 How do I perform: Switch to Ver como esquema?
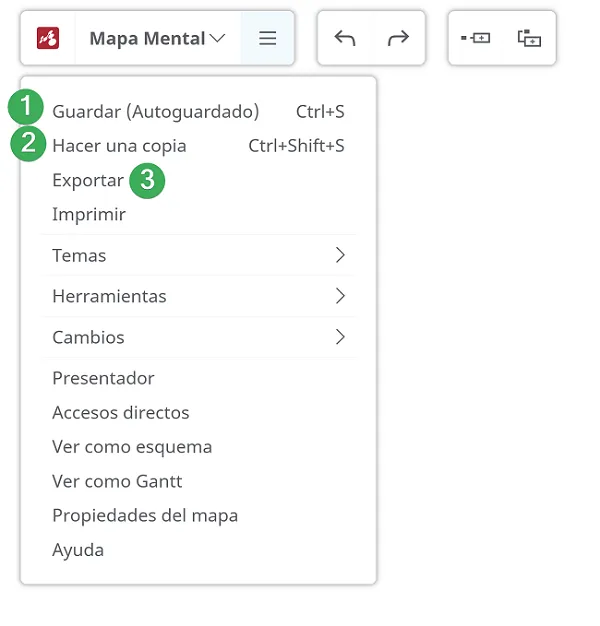pos(198,447)
